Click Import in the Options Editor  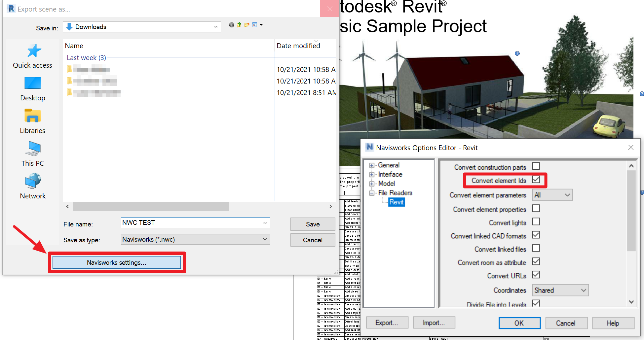(434, 323)
